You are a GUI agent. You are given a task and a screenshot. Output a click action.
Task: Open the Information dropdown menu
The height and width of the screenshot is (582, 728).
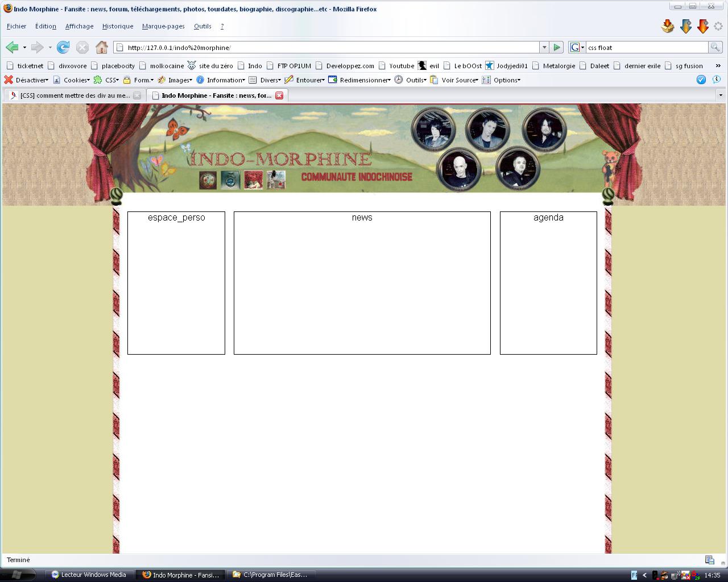tap(221, 80)
